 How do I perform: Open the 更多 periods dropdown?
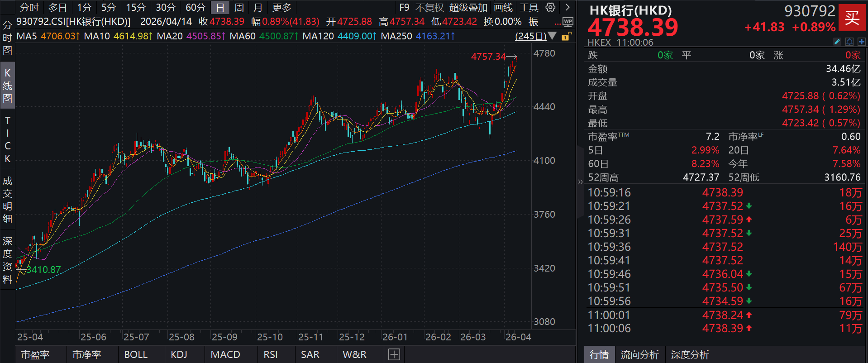pyautogui.click(x=281, y=8)
